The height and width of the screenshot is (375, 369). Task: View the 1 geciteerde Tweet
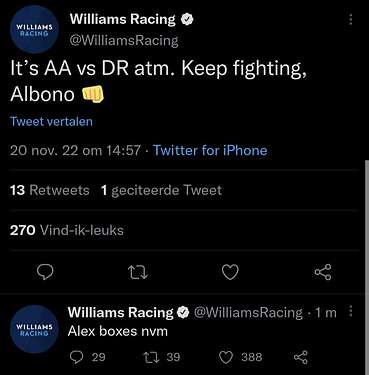click(x=161, y=190)
